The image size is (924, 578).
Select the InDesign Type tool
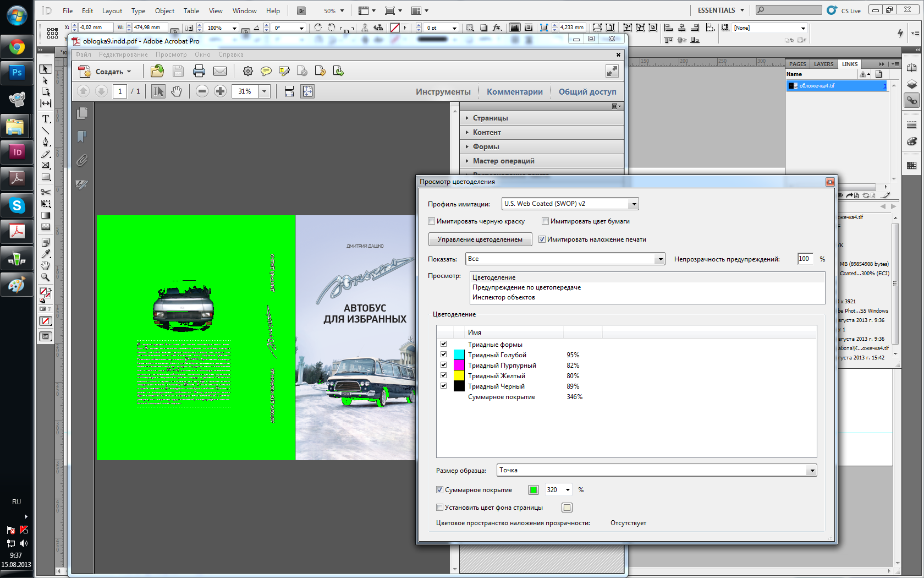pyautogui.click(x=46, y=119)
